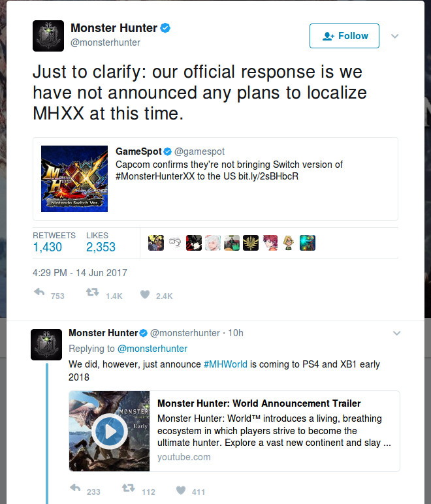Like the MHWorld tweet showing 411
The width and height of the screenshot is (431, 504).
[x=181, y=490]
